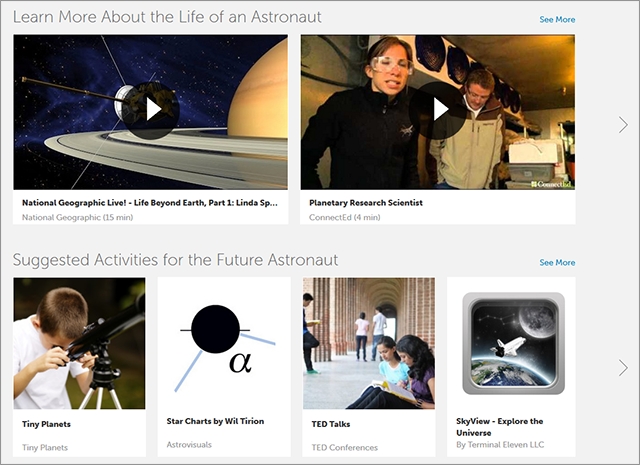Click See More for Life of an Astronaut
This screenshot has width=640, height=465.
[557, 19]
